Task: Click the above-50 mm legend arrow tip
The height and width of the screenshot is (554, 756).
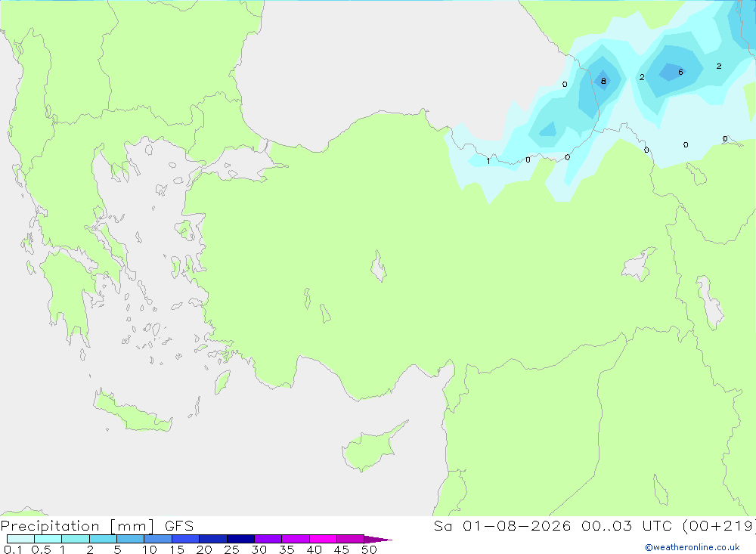Action: click(x=377, y=540)
